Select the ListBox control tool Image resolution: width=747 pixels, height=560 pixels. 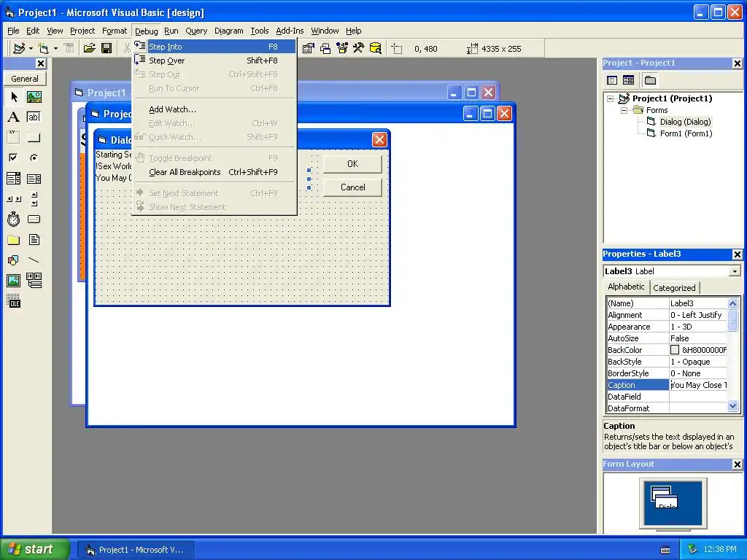coord(34,179)
